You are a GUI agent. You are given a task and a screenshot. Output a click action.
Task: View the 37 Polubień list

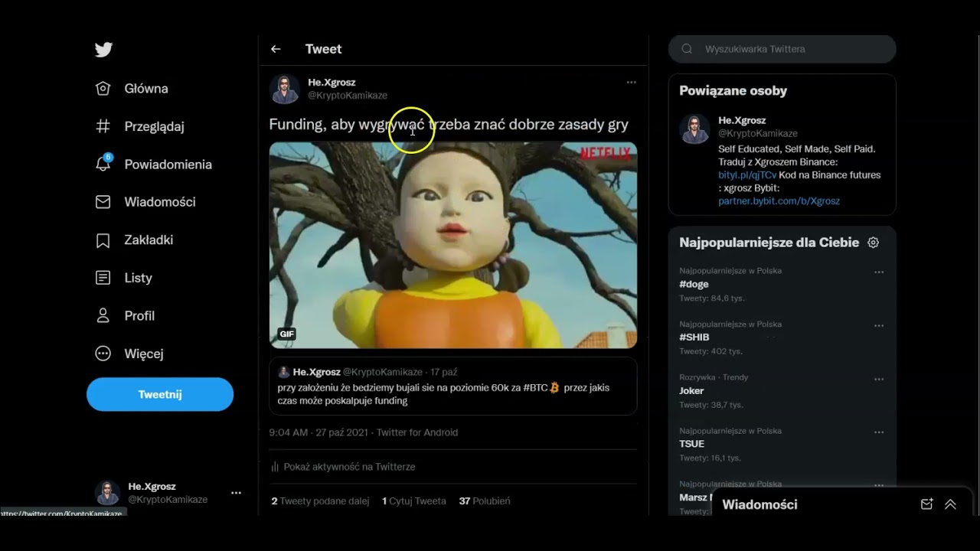coord(485,501)
